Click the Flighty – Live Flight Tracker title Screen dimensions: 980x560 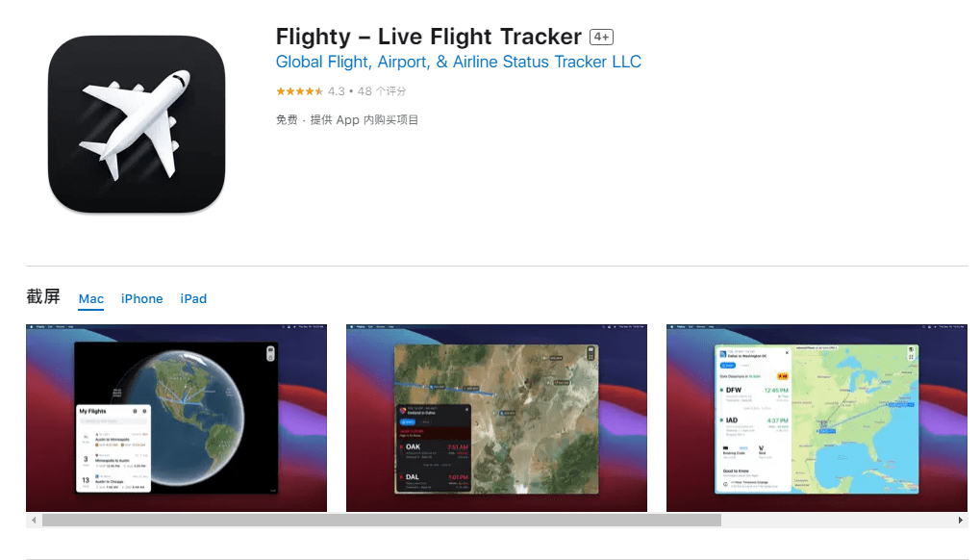click(429, 37)
